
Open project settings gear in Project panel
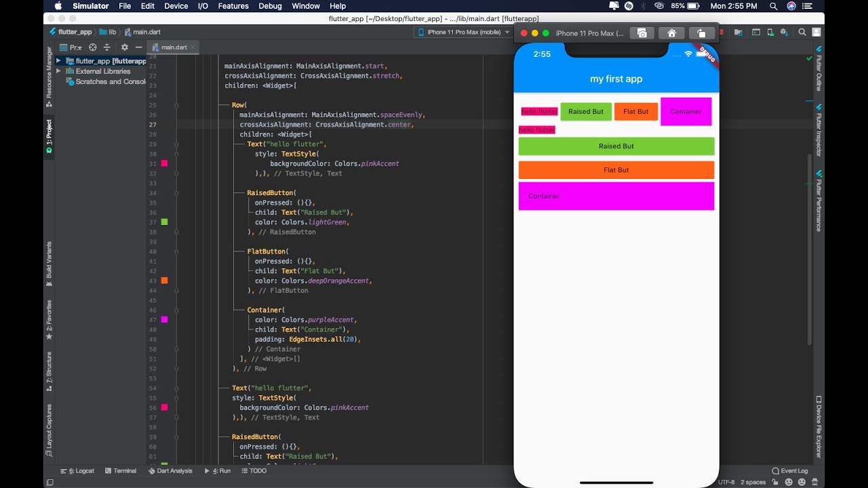pos(124,47)
